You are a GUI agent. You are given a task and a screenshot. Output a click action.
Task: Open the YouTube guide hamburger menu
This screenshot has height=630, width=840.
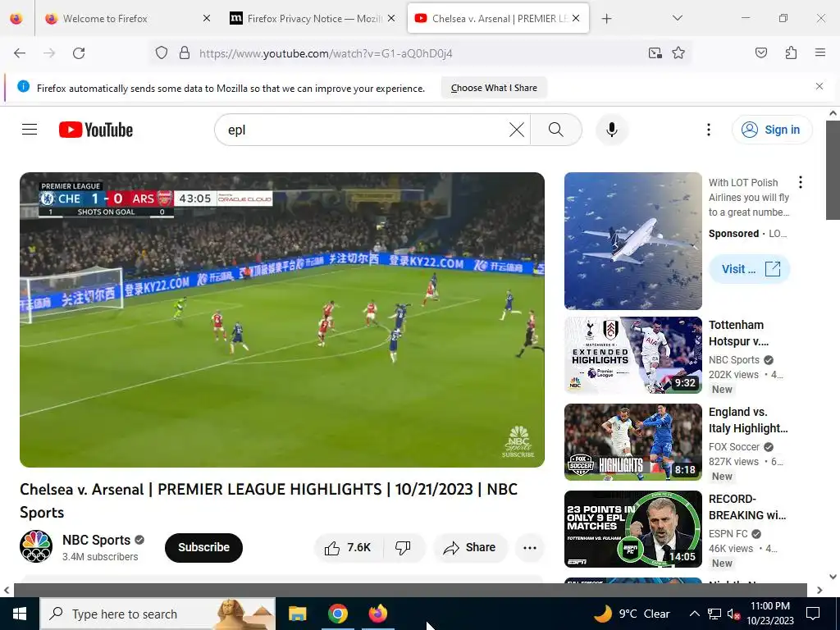[x=30, y=130]
